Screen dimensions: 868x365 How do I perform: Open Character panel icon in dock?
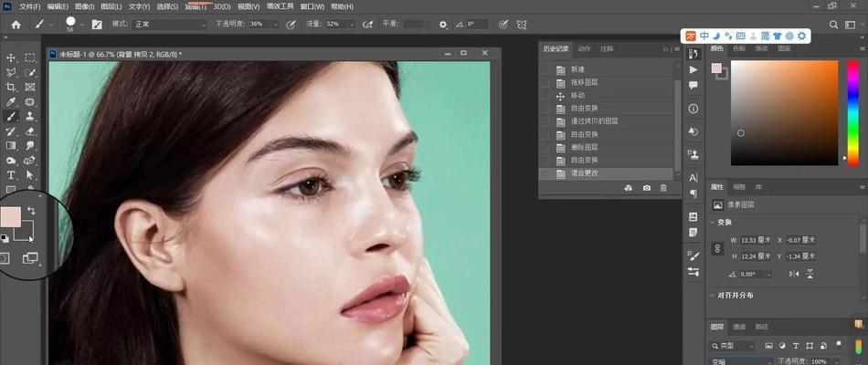coord(693,178)
